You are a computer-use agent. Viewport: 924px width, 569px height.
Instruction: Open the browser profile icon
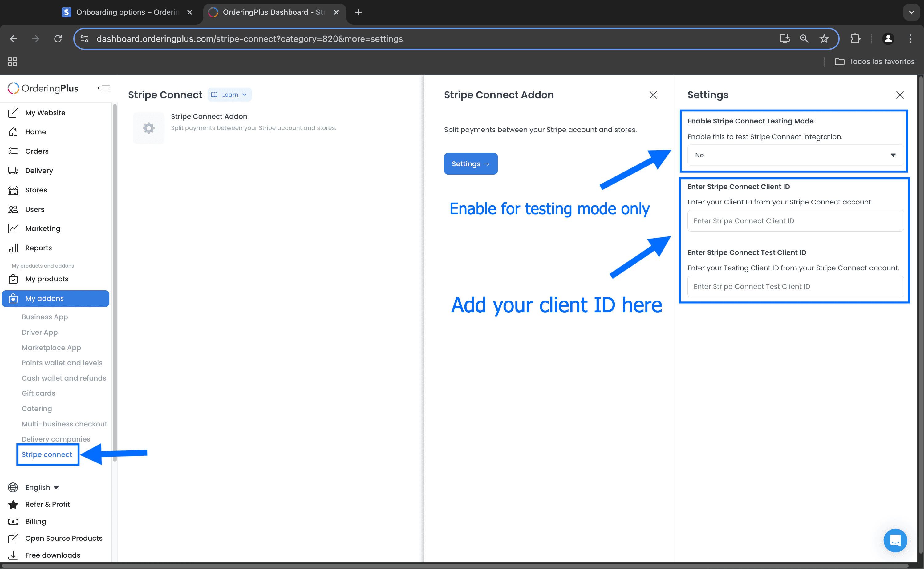888,39
